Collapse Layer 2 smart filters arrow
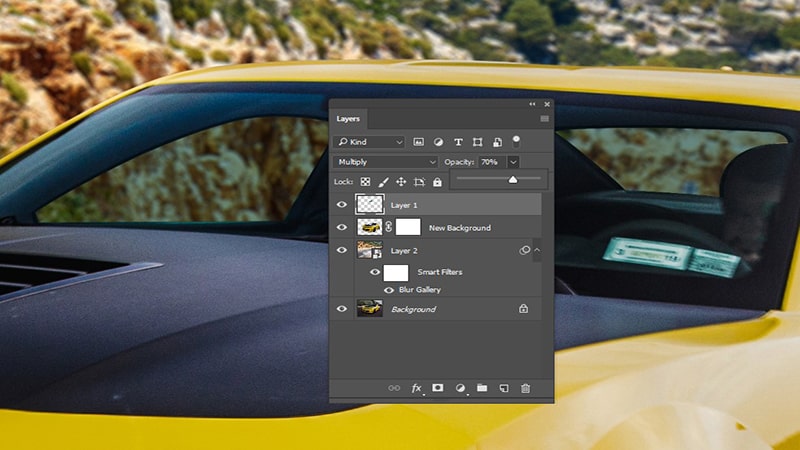The image size is (800, 450). pos(537,250)
